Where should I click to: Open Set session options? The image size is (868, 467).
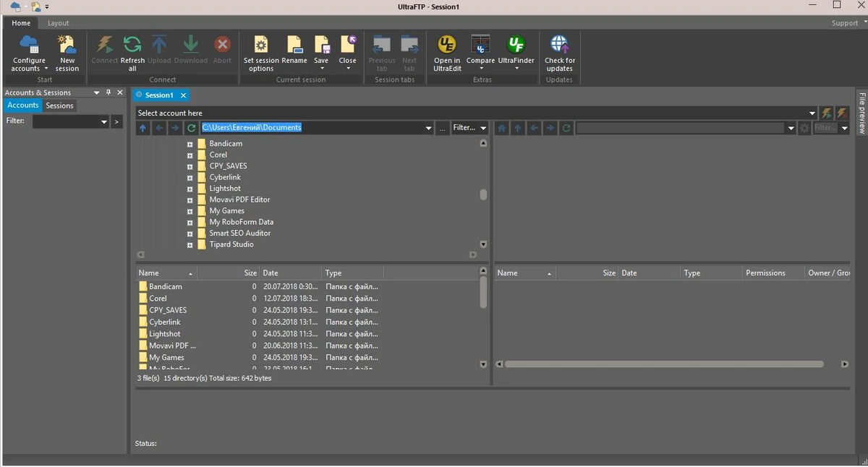pyautogui.click(x=261, y=53)
